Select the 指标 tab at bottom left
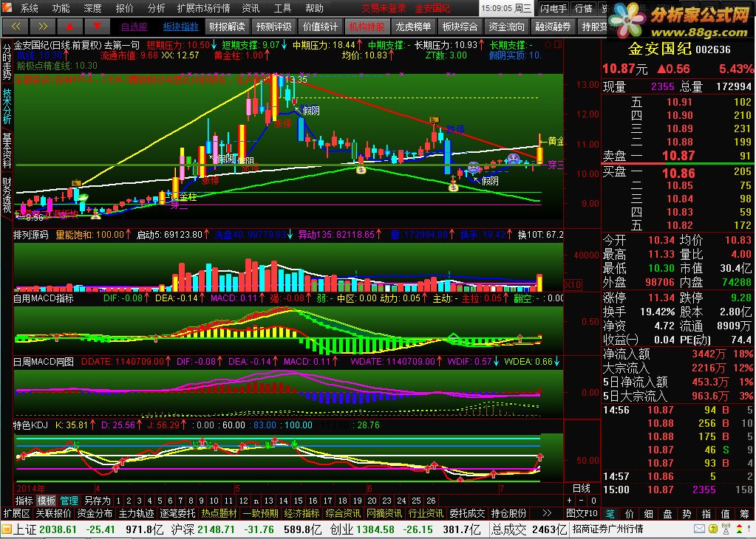 [24, 501]
